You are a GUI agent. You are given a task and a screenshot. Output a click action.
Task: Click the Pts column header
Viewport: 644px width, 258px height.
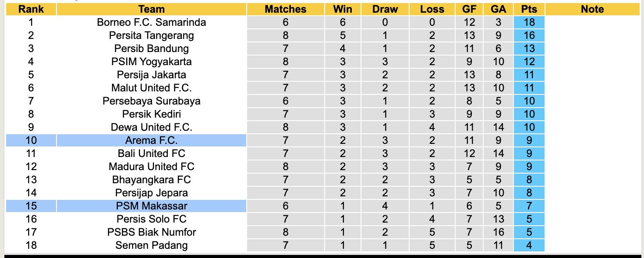(529, 9)
